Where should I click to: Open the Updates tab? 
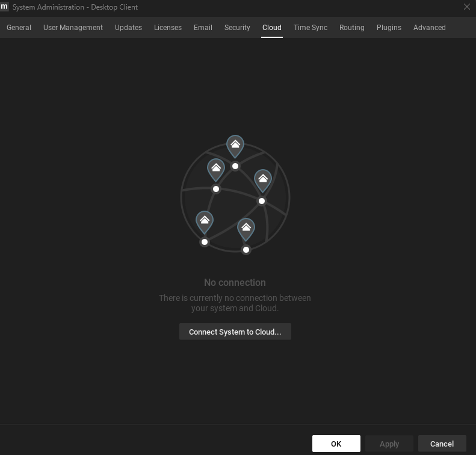tap(128, 28)
